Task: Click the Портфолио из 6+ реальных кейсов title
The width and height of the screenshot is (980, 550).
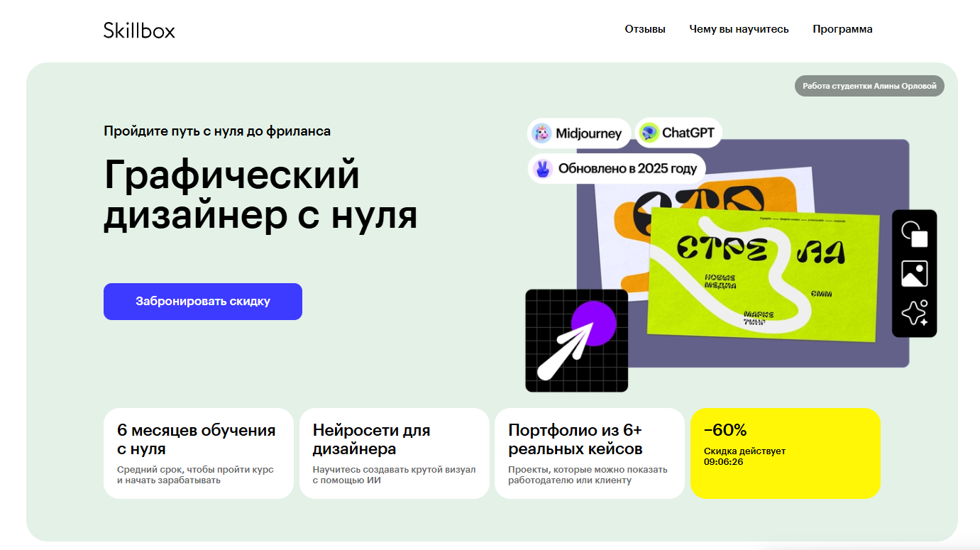Action: coord(576,439)
